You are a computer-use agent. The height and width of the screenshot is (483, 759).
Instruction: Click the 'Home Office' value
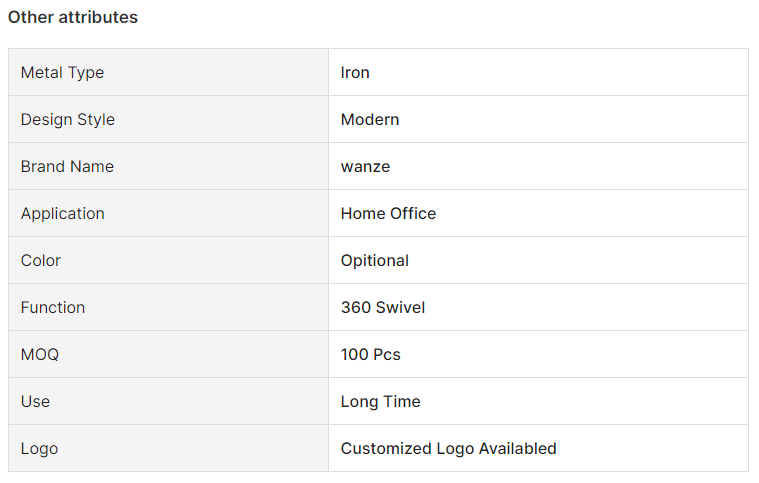point(388,213)
